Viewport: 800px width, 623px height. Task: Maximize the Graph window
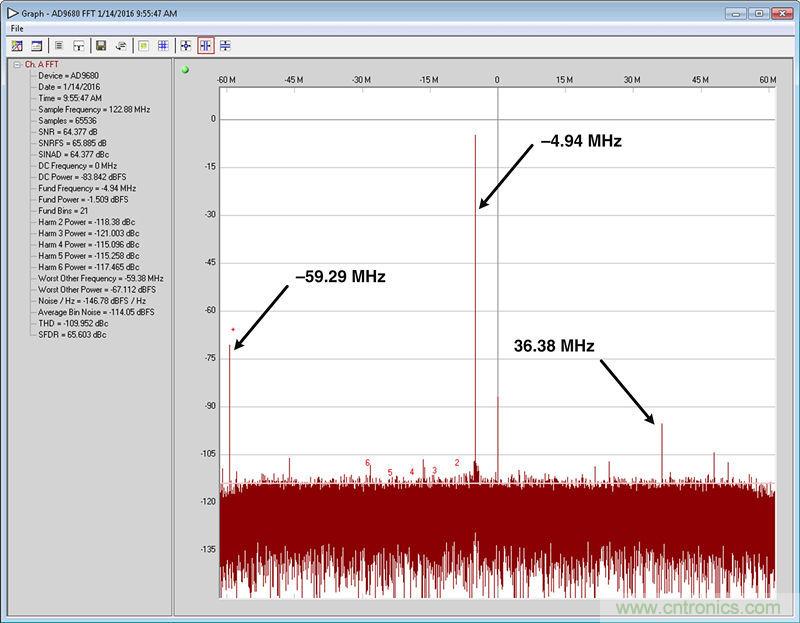click(759, 13)
